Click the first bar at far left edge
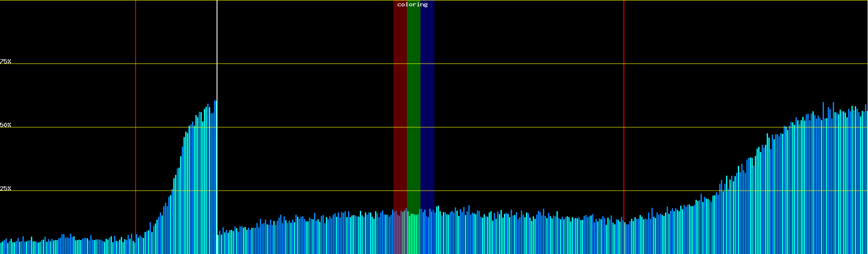 tap(1, 248)
